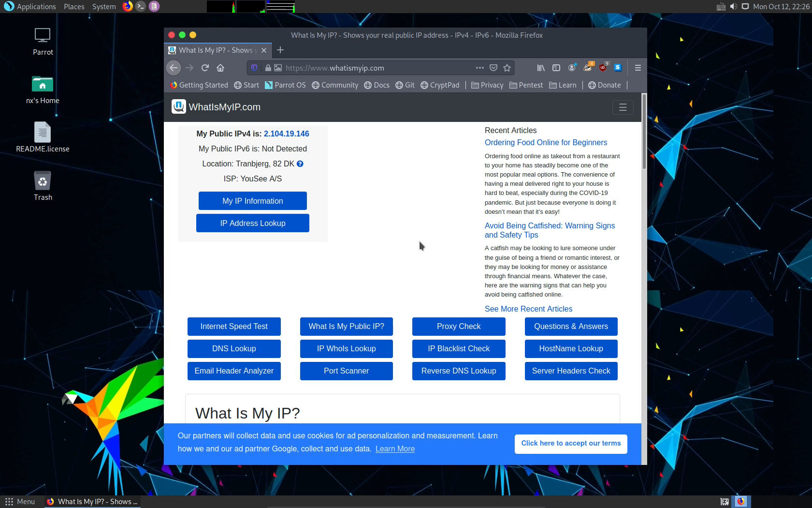Open Parrot desktop icon
The width and height of the screenshot is (812, 508).
click(43, 42)
